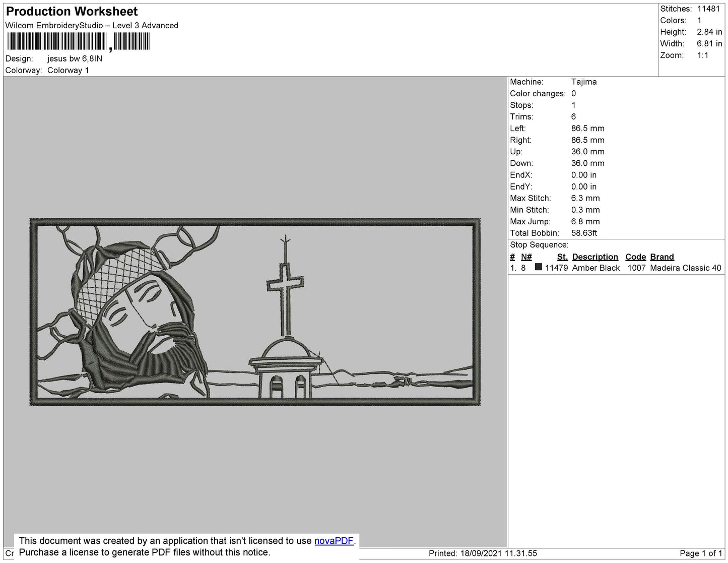The image size is (728, 563).
Task: Click the thread code 1007
Action: pos(636,268)
